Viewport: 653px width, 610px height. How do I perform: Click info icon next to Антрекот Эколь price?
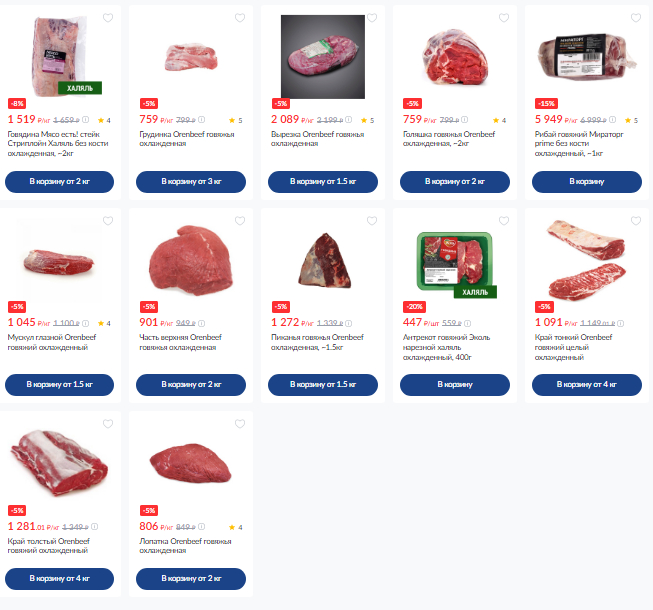point(468,323)
